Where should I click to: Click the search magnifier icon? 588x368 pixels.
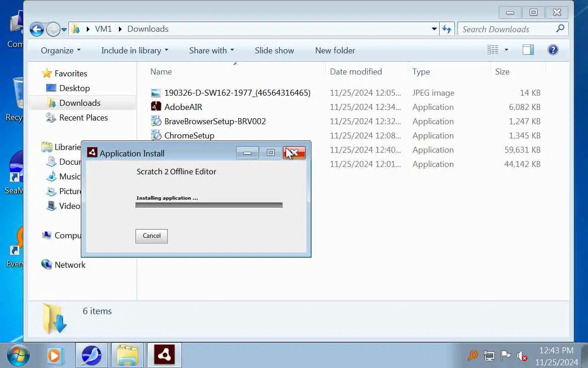click(x=560, y=29)
